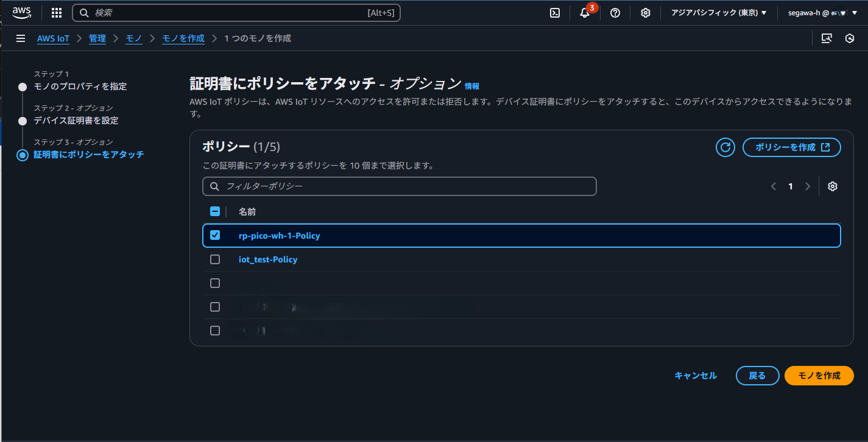Click the page number 1 indicator
Screen dimensions: 868x442
click(791, 186)
